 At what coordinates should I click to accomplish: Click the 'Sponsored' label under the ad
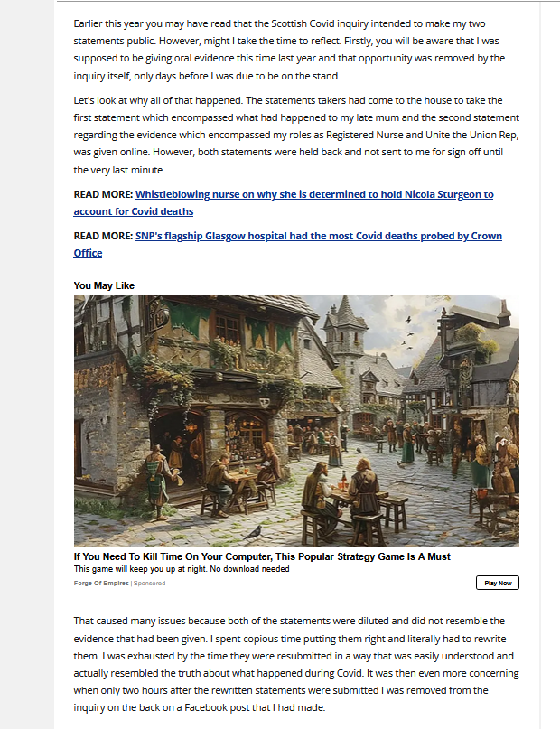coord(149,583)
